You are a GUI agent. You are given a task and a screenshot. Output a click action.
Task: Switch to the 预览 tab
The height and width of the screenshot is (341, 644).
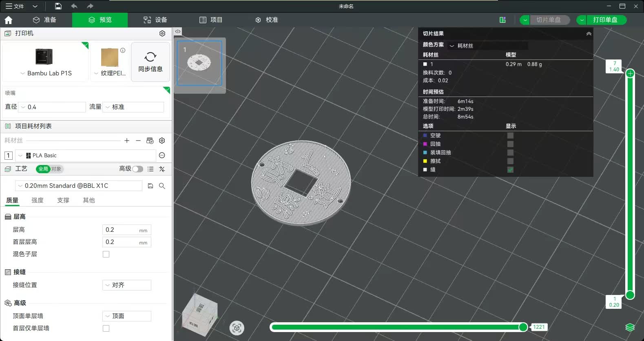point(100,20)
